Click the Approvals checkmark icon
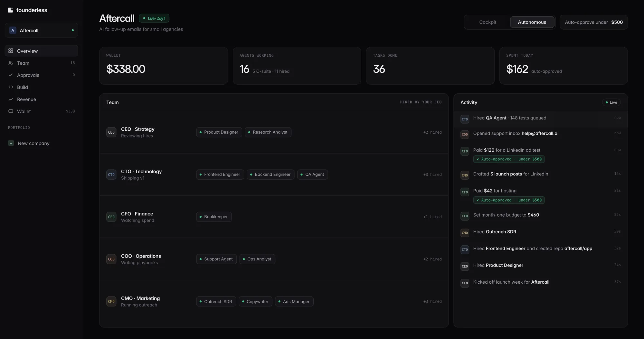Viewport: 644px width, 339px height. (x=11, y=75)
